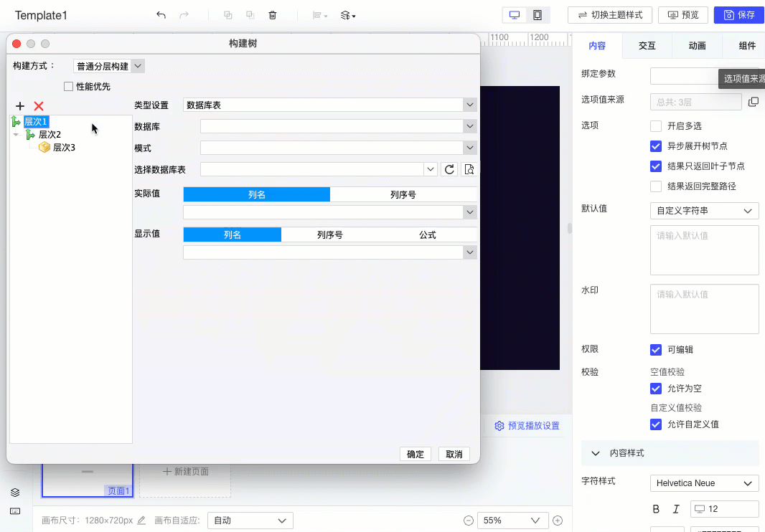Open the 实际值 column dropdown
The width and height of the screenshot is (765, 532).
click(x=330, y=212)
